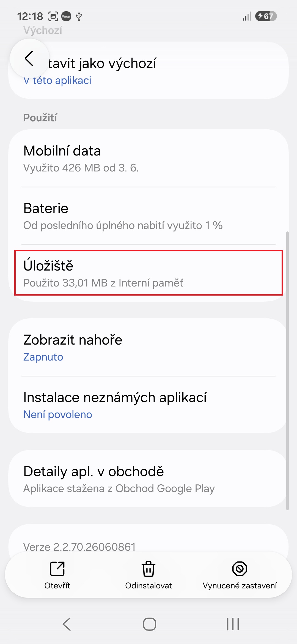Tap the recent apps navigation button
297x644 pixels.
click(233, 624)
